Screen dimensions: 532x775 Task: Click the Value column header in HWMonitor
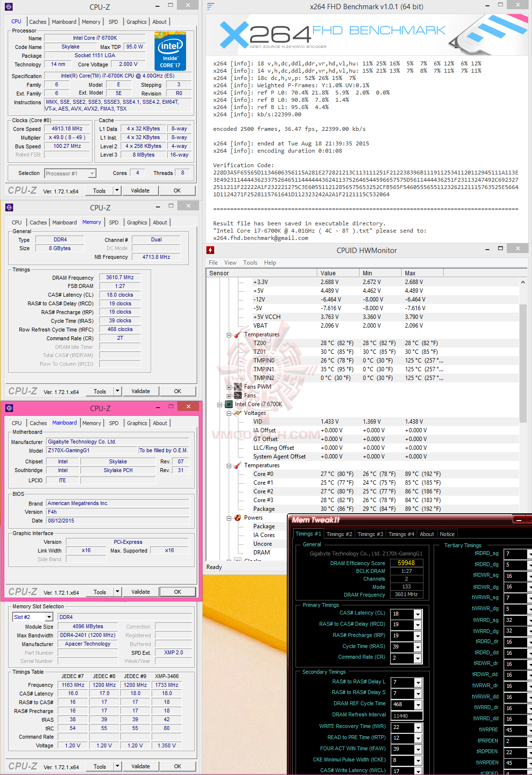point(338,273)
